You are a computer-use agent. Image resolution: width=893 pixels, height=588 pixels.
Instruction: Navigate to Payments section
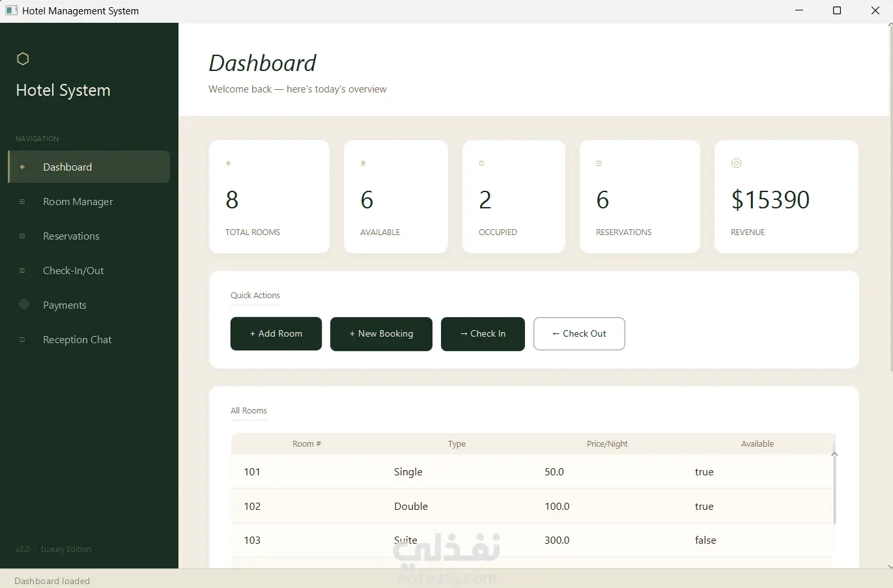tap(89, 305)
